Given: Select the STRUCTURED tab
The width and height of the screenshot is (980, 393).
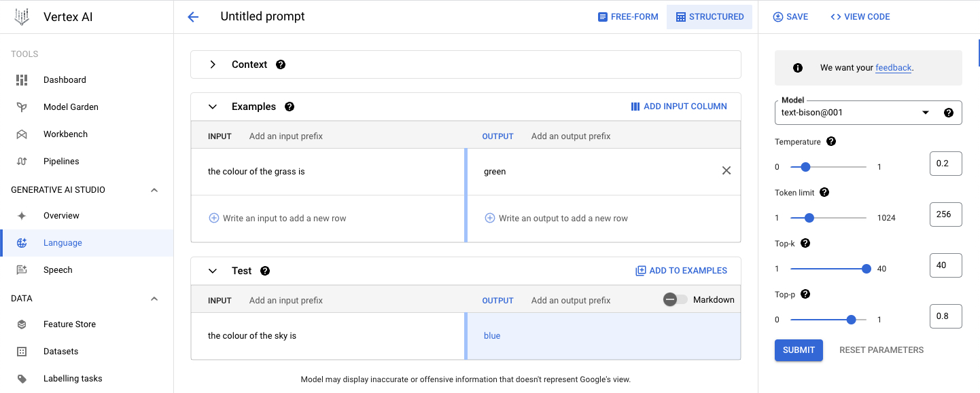Looking at the screenshot, I should pyautogui.click(x=710, y=17).
